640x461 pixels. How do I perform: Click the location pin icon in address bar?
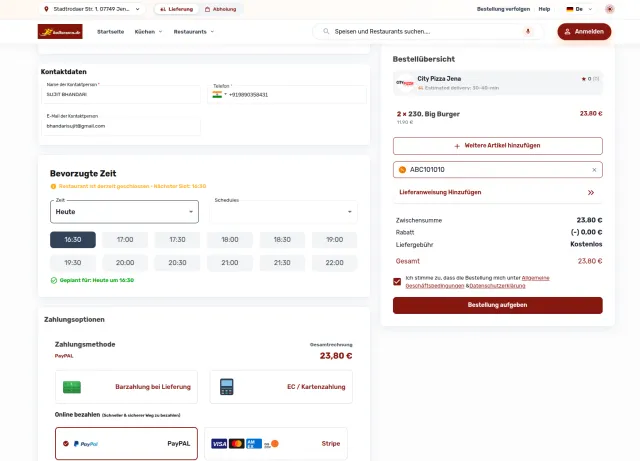[46, 9]
